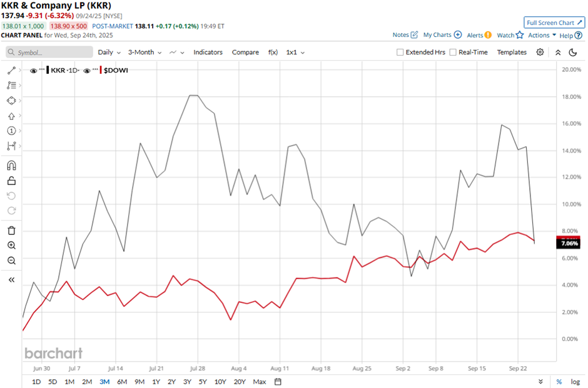Choose the shapes drawing tool
The image size is (588, 388).
11,101
